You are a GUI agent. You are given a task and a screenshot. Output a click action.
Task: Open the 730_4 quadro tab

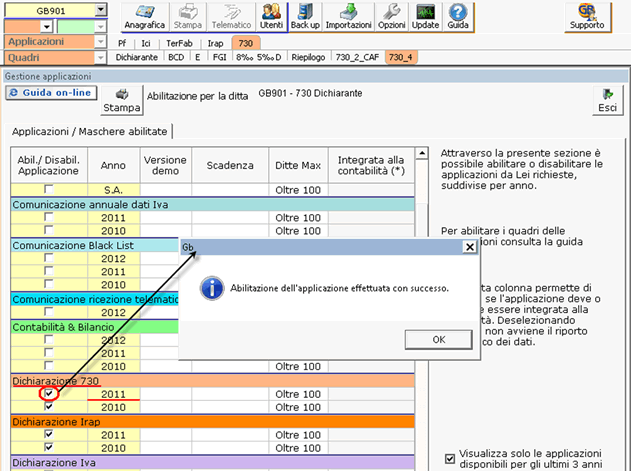(400, 57)
